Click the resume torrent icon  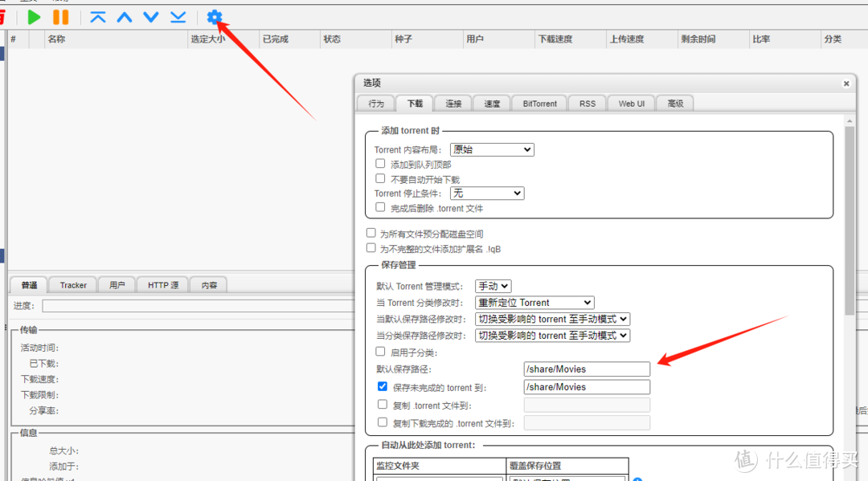33,17
